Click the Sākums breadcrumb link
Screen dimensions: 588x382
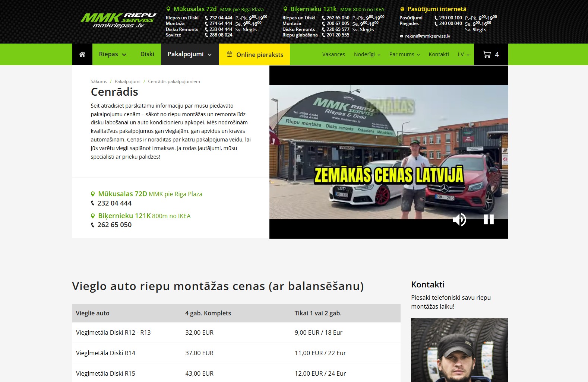coord(99,82)
